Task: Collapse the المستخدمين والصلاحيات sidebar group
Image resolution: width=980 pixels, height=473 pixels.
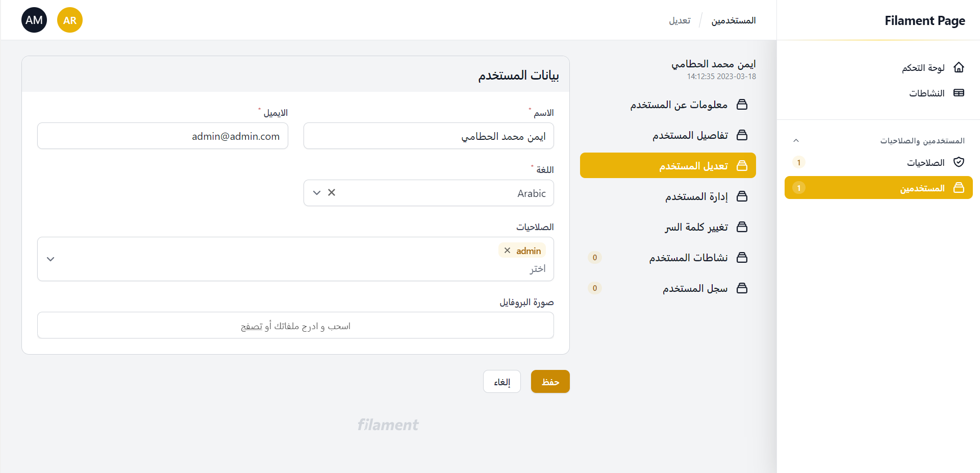Action: pos(796,141)
